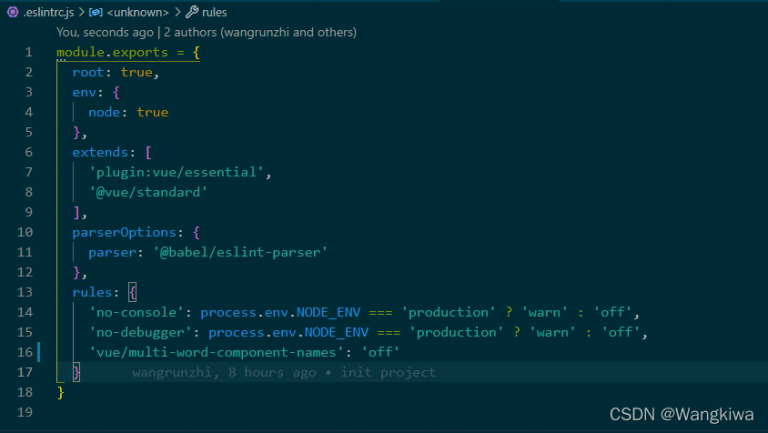
Task: Open the rules breadcrumb dropdown
Action: tap(214, 13)
